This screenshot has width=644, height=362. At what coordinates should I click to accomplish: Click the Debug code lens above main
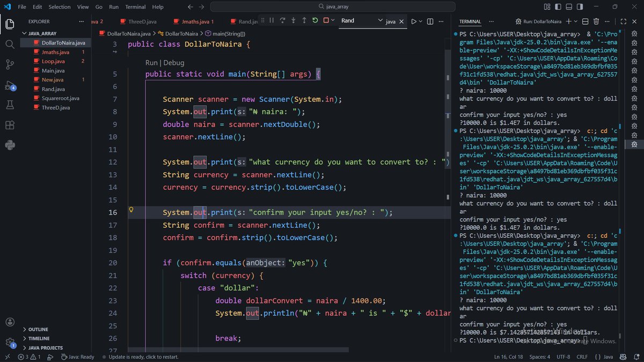click(174, 63)
